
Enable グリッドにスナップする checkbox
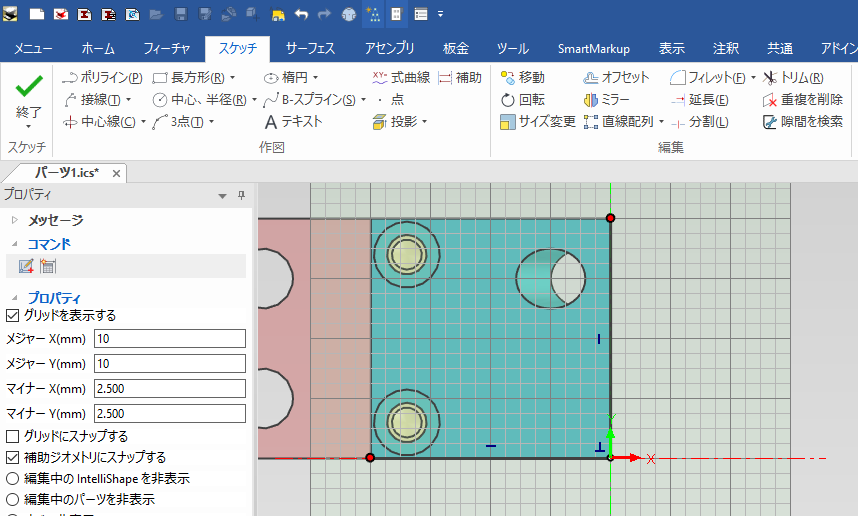(13, 436)
